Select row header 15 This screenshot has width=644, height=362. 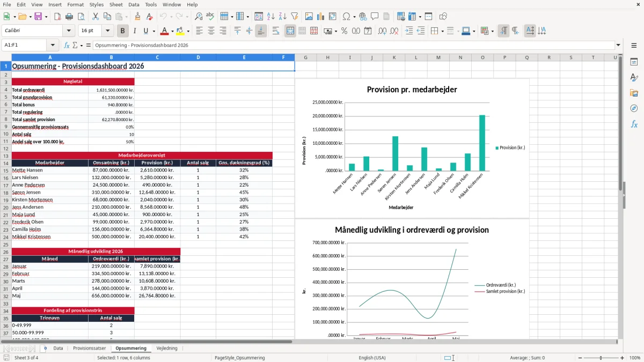pos(6,170)
